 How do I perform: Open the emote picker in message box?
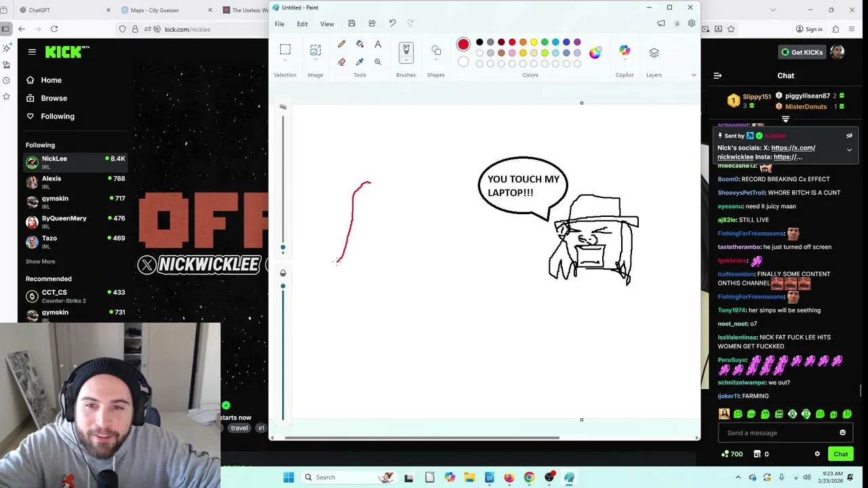[843, 432]
